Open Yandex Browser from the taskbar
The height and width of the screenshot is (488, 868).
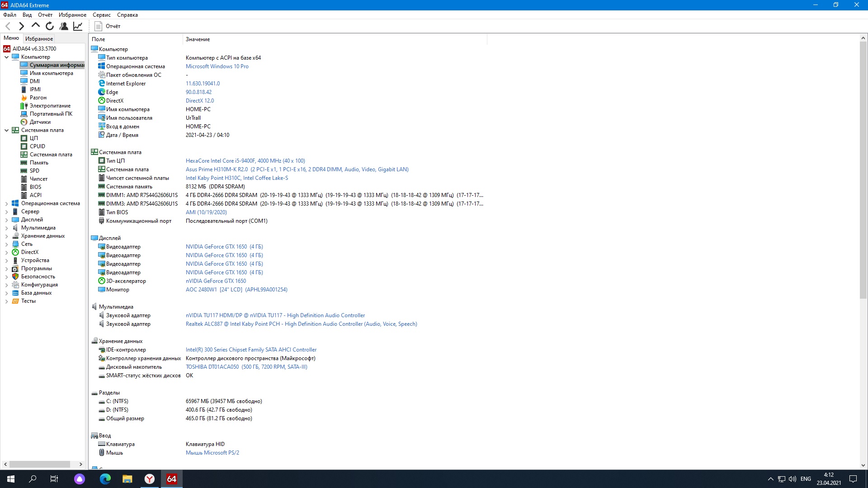pyautogui.click(x=150, y=479)
